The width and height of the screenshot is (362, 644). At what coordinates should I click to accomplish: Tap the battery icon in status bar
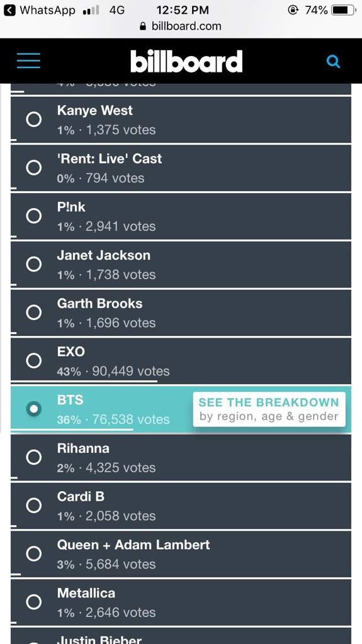point(344,10)
